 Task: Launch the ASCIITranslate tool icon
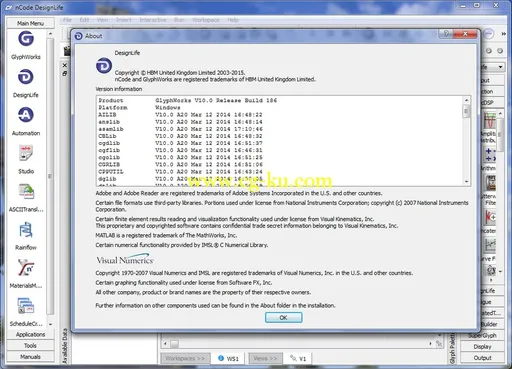[26, 191]
